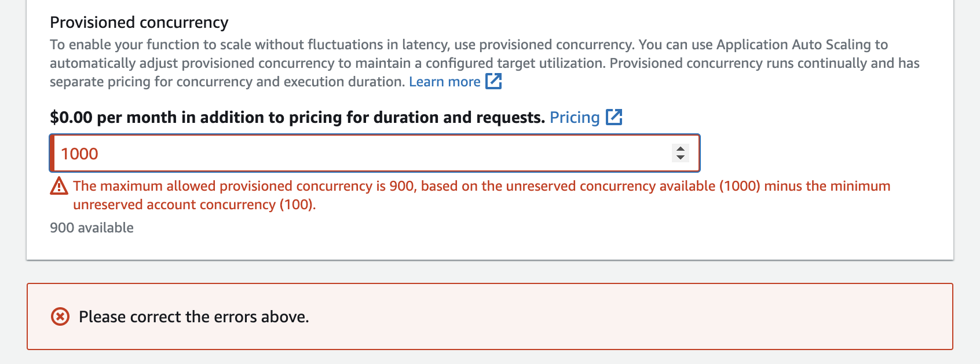Click the warning triangle icon
980x364 pixels.
tap(59, 186)
